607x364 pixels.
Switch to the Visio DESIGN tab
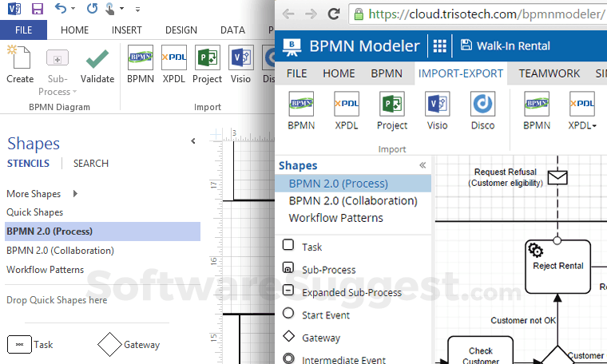[x=181, y=30]
